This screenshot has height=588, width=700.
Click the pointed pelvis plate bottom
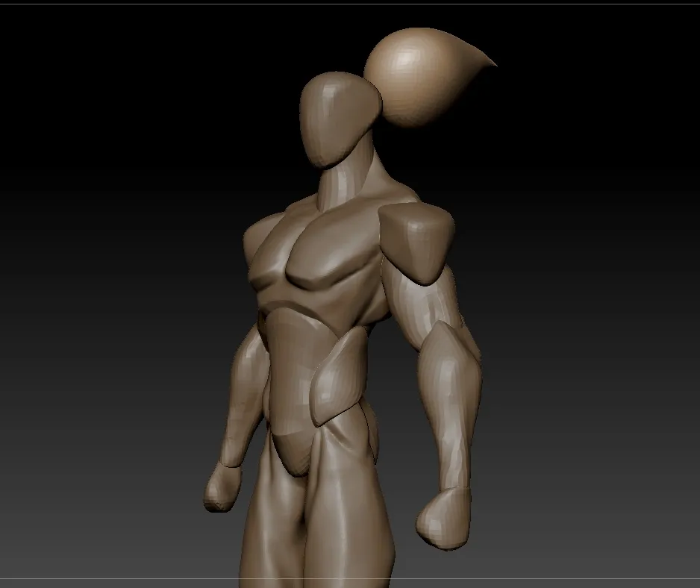coord(296,457)
